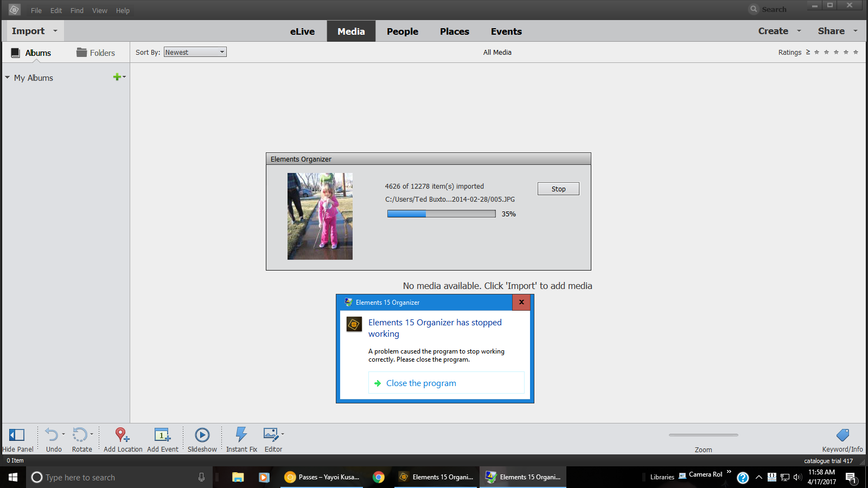
Task: Open the Edit menu
Action: pyautogui.click(x=56, y=10)
